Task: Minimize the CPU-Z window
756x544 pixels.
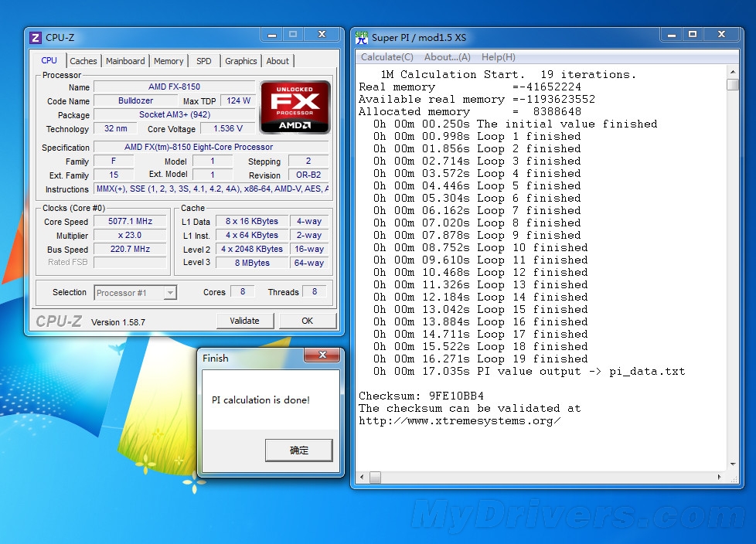Action: pos(270,35)
